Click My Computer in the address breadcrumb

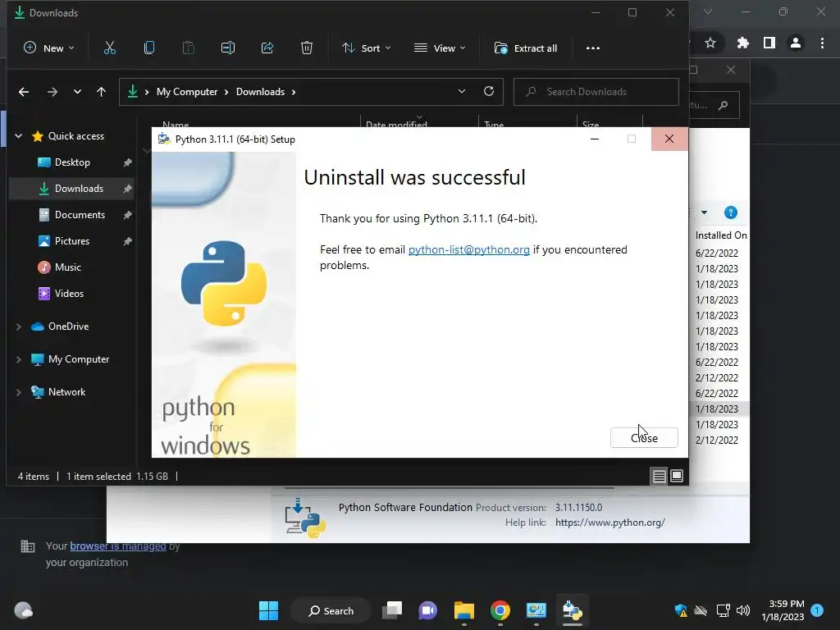187,92
